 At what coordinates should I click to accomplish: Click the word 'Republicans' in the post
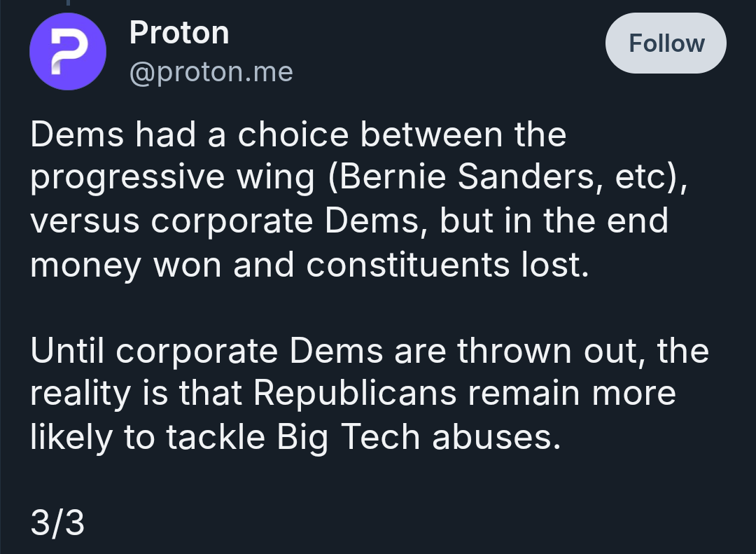[x=355, y=394]
